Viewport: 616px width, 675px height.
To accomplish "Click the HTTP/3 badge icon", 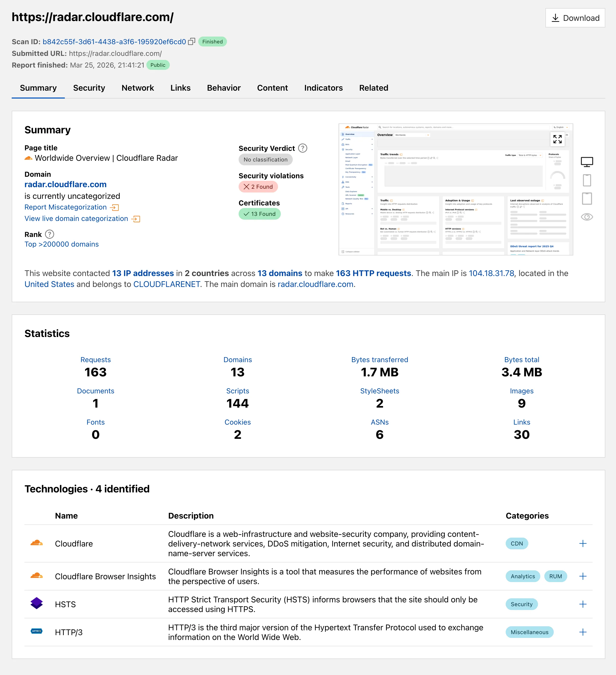I will (x=37, y=632).
